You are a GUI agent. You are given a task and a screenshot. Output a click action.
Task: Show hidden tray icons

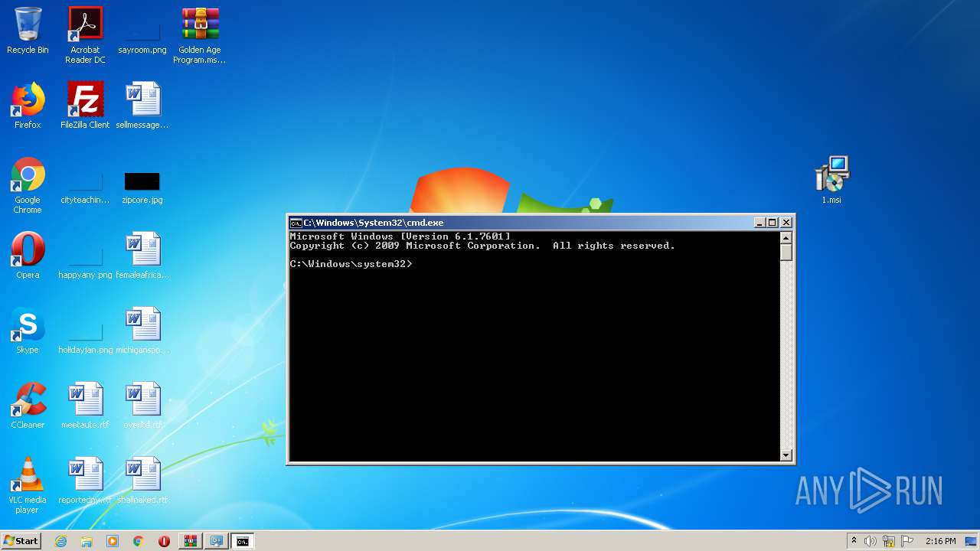pos(854,541)
